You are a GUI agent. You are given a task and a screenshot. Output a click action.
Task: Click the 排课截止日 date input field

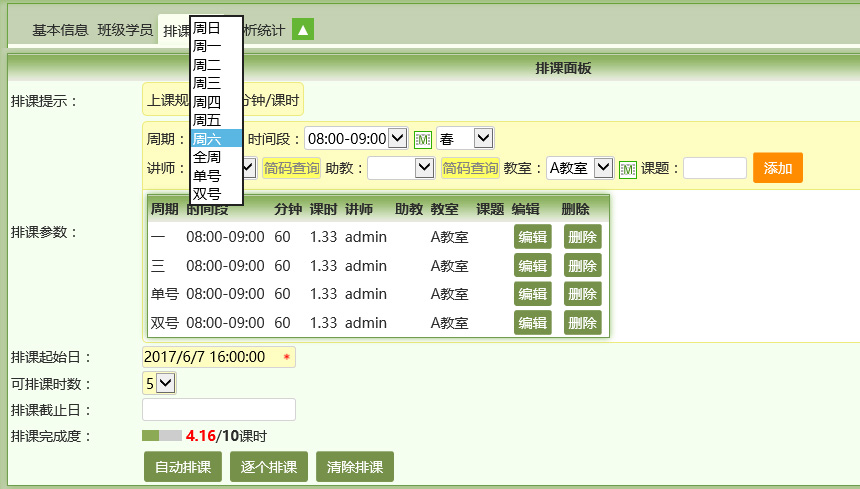[219, 409]
